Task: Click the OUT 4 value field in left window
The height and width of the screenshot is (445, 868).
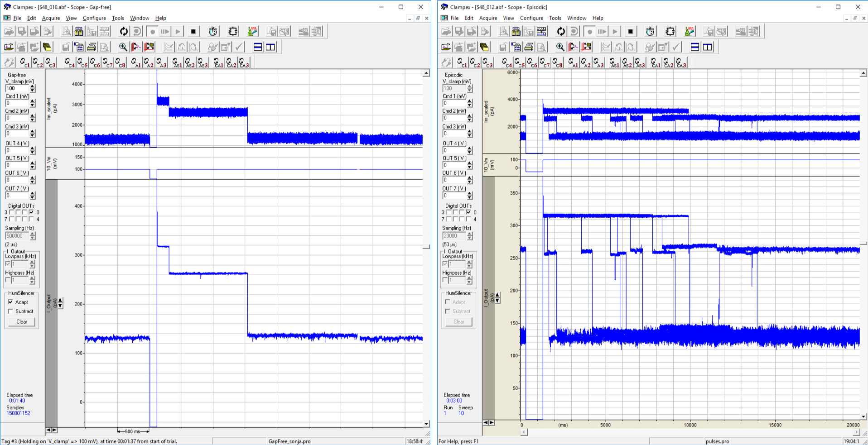Action: (x=17, y=150)
